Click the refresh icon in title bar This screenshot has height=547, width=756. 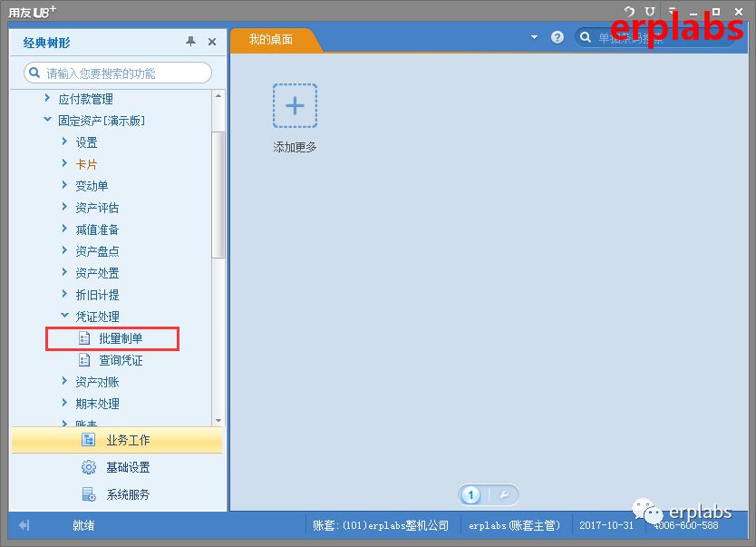[629, 11]
